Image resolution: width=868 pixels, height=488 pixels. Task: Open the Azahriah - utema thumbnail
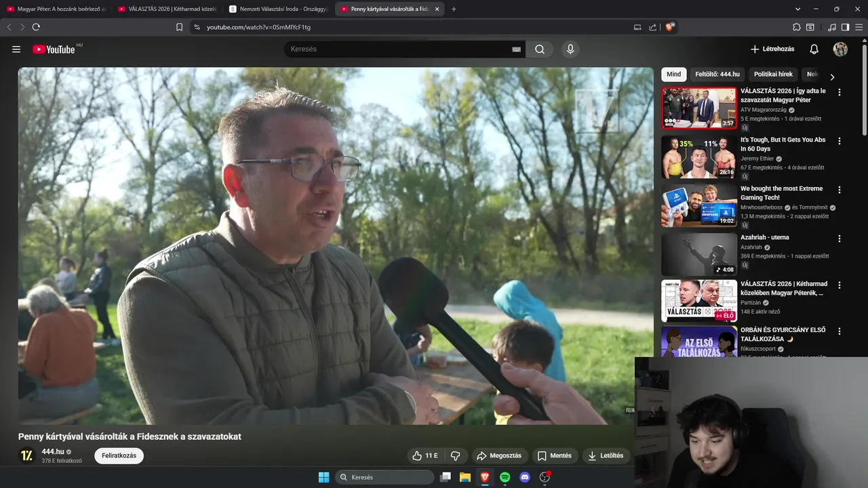(x=699, y=254)
